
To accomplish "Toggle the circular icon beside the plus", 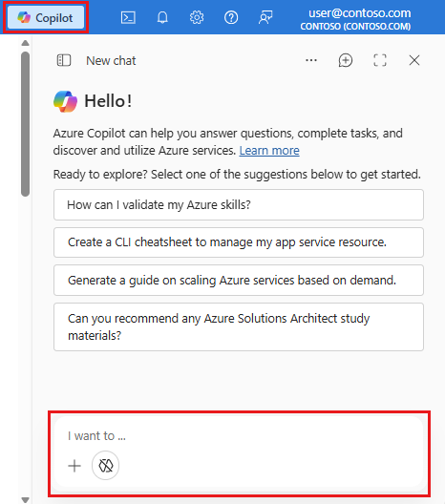I will tap(105, 466).
